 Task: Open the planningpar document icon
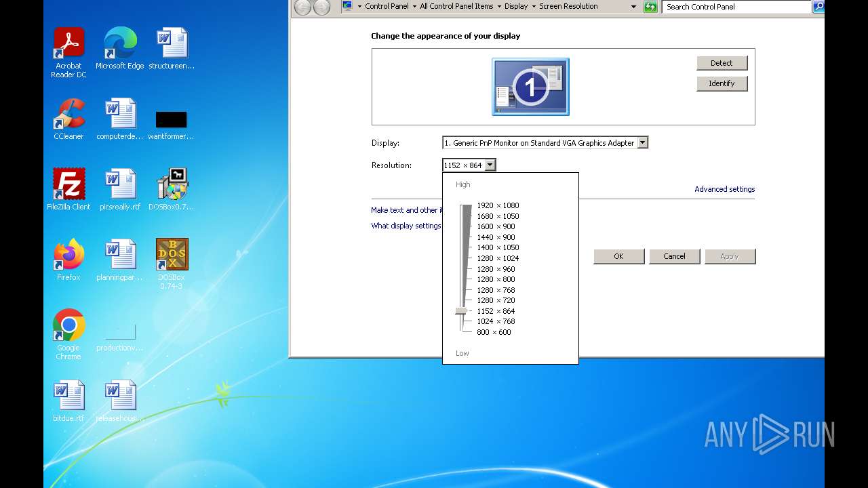tap(120, 260)
